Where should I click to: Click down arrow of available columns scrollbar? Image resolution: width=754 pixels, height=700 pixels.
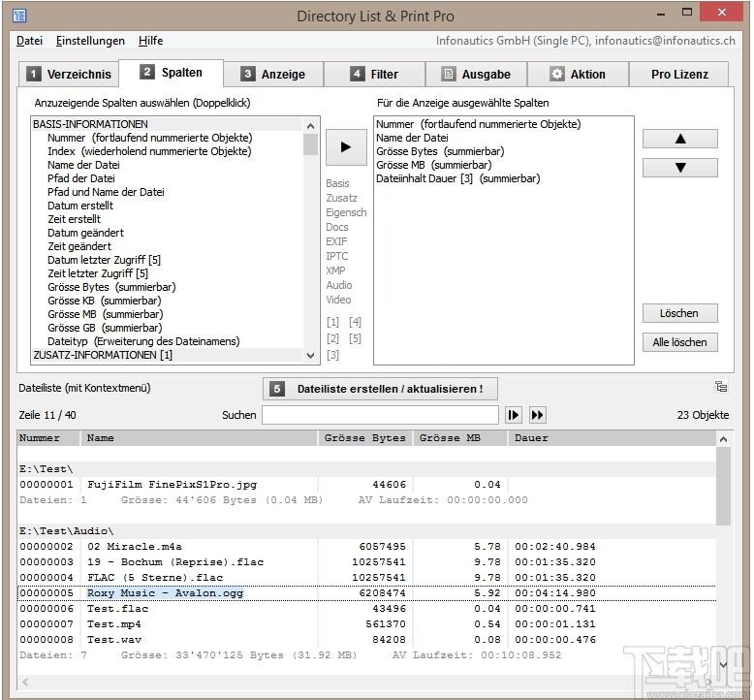311,356
